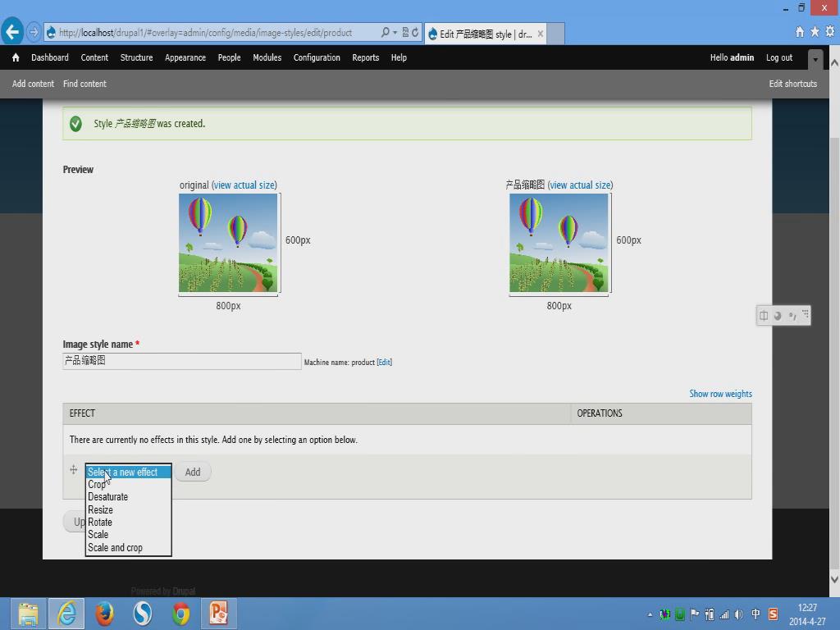This screenshot has width=840, height=630.
Task: Open the Modules admin menu
Action: tap(267, 57)
